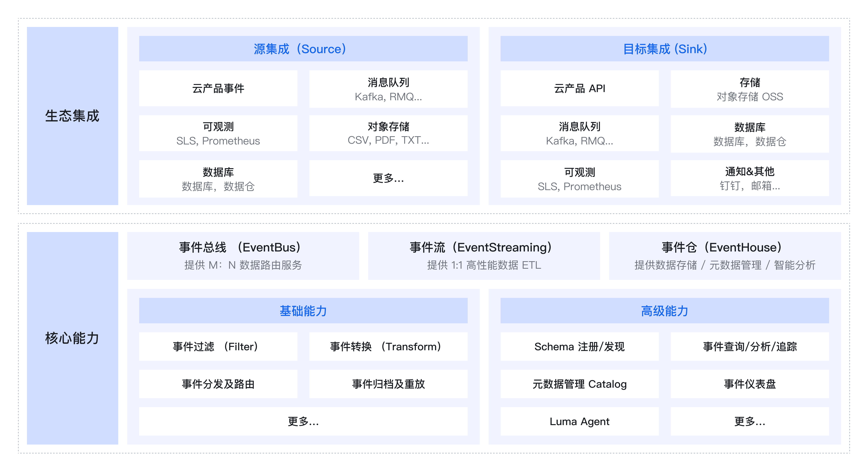Click the 元数据管理 Catalog card
Viewport: 868px width, 473px height.
579,384
